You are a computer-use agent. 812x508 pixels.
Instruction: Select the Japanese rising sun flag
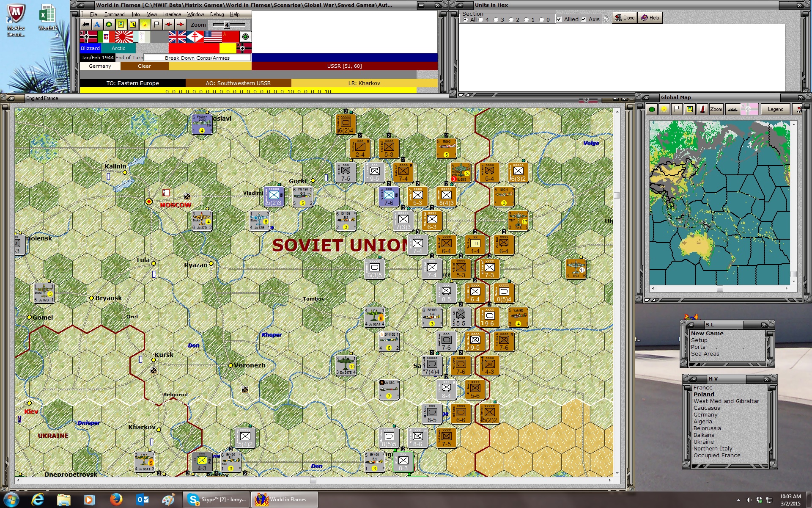click(124, 37)
